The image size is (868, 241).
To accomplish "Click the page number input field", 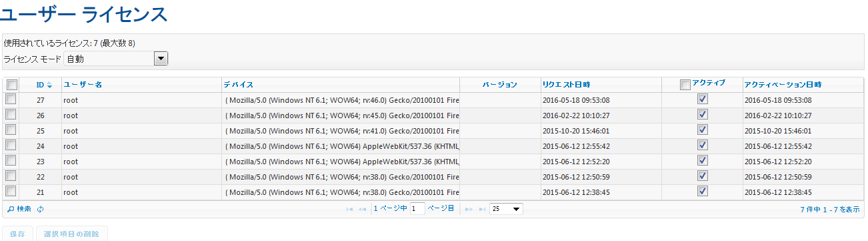I will pyautogui.click(x=417, y=209).
